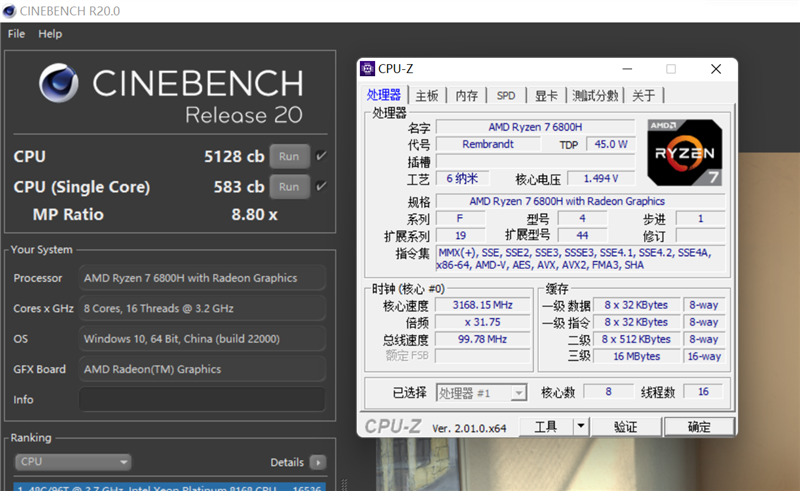Click the 确定 button in CPU-Z
Viewport: 800px width, 491px height.
(x=699, y=427)
